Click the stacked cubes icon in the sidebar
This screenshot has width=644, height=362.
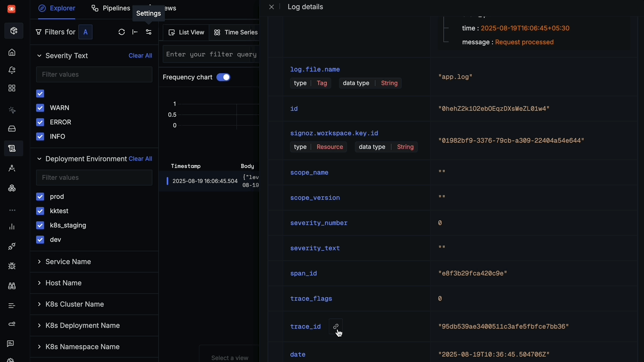click(x=12, y=188)
